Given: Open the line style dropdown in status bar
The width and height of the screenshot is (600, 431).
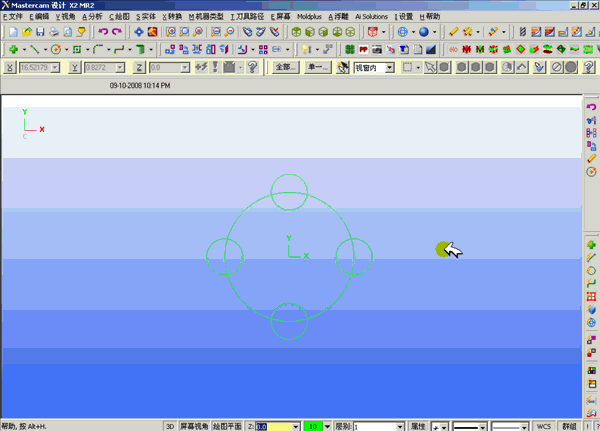Looking at the screenshot, I should point(483,426).
